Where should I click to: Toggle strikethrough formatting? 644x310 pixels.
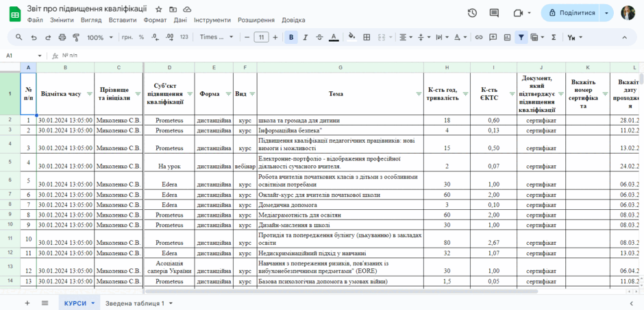pos(319,38)
